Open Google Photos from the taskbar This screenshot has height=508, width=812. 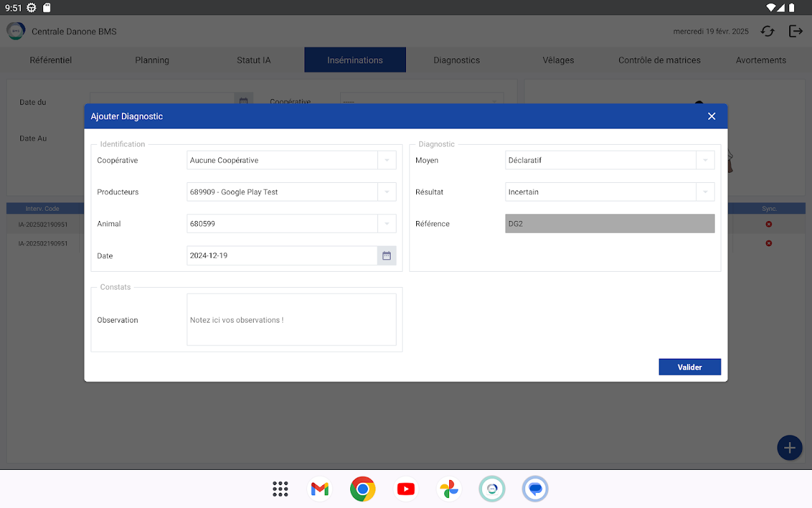pyautogui.click(x=449, y=489)
